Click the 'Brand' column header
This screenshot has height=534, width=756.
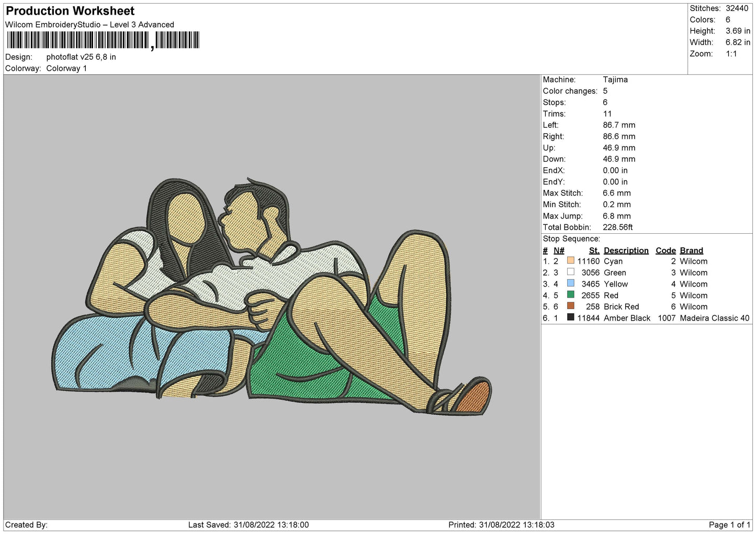tap(691, 251)
